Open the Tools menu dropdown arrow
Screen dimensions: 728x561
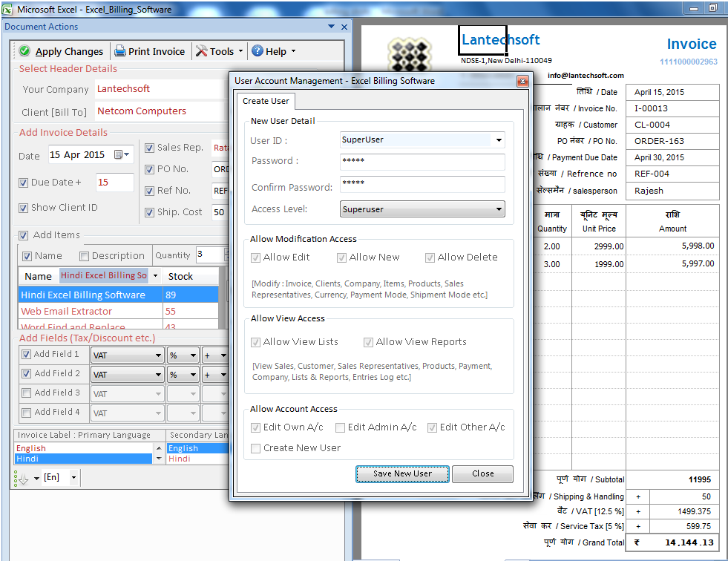point(240,50)
